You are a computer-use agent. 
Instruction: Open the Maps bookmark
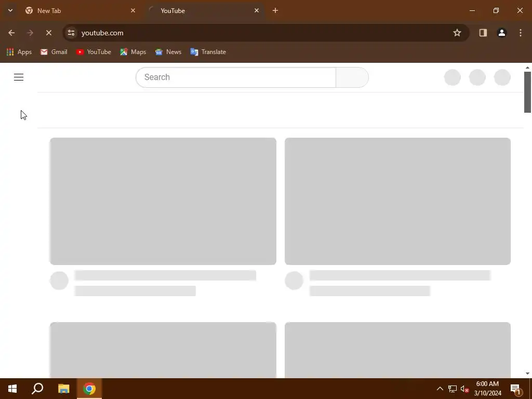[x=133, y=52]
